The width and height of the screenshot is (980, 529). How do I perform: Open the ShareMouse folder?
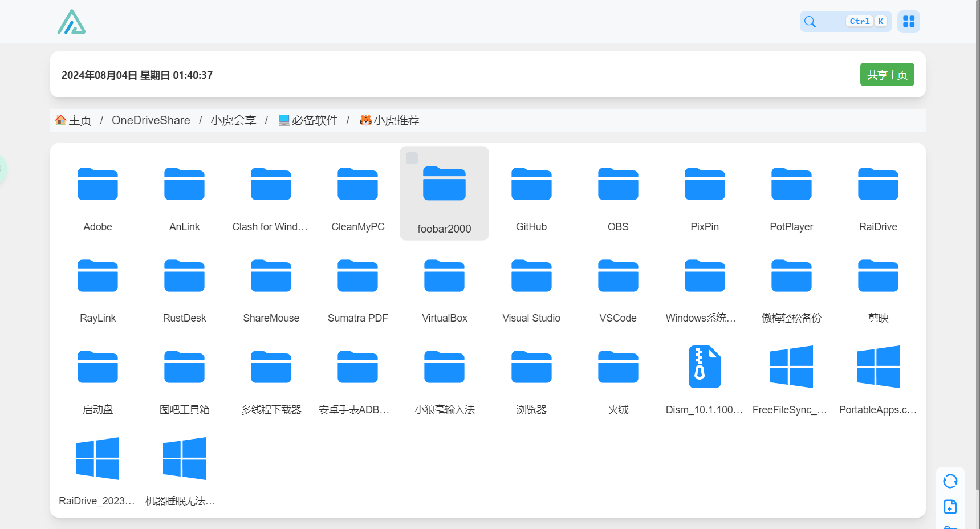271,284
